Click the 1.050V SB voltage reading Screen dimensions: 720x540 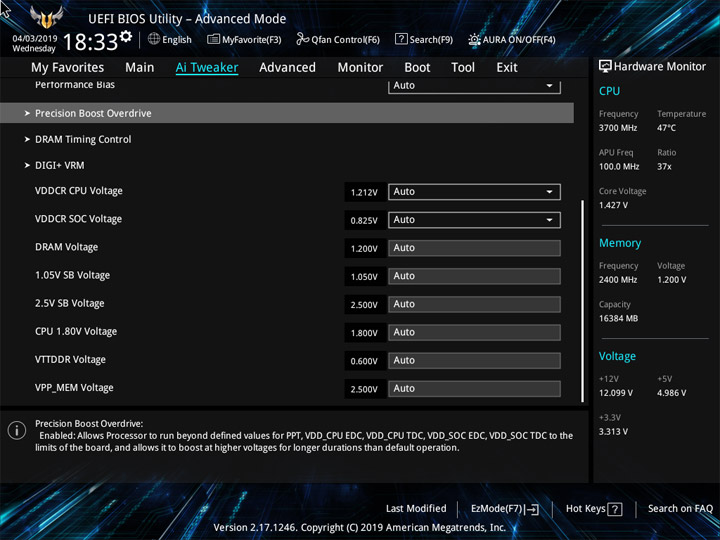tap(364, 277)
